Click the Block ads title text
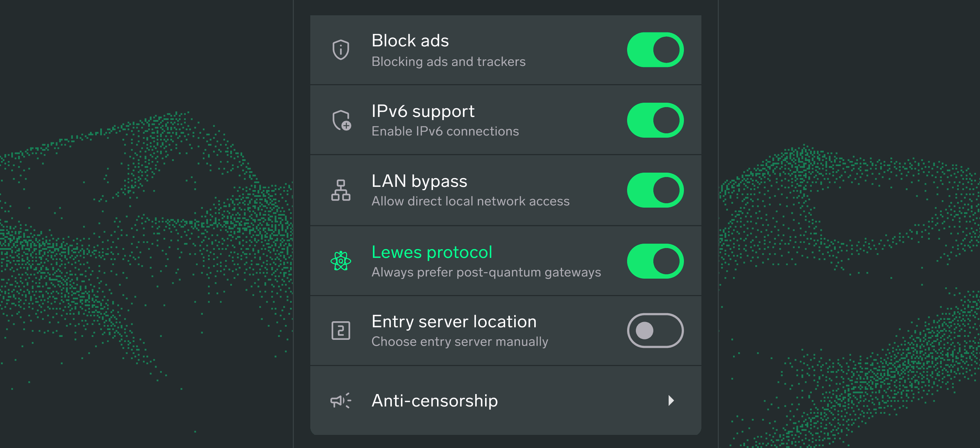Viewport: 980px width, 448px height. coord(410,41)
